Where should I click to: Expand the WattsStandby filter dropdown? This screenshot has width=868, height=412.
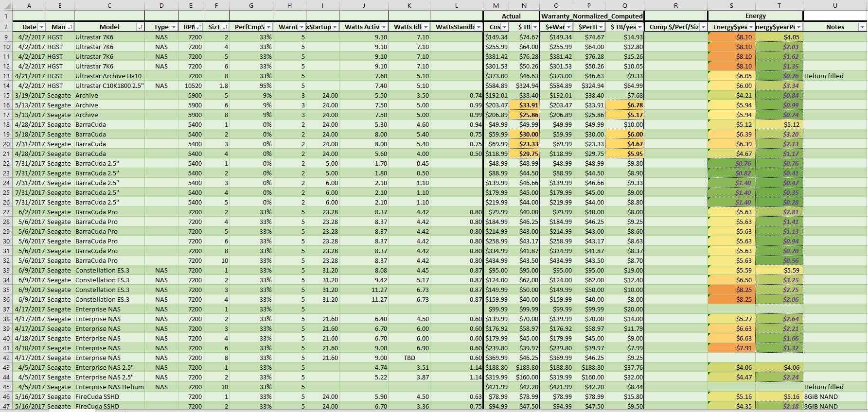pyautogui.click(x=478, y=27)
